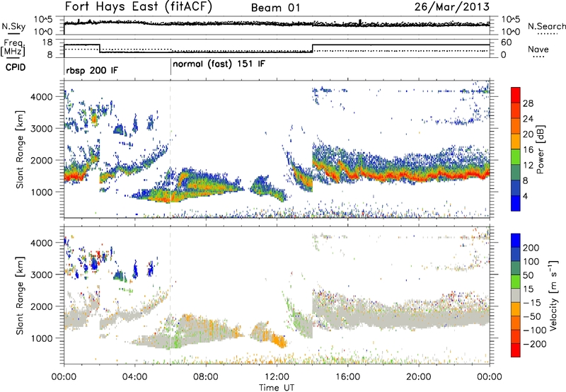Click the '100' label on Velocity colorbar

click(x=531, y=262)
